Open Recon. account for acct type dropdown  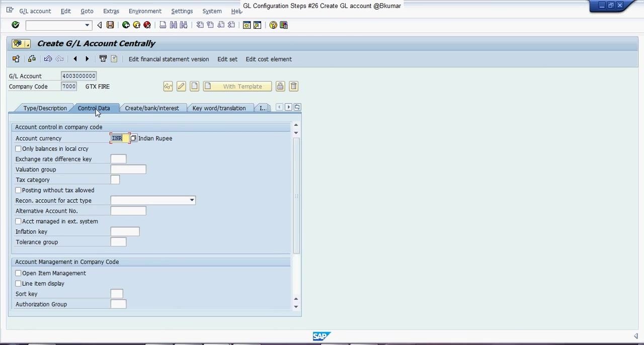point(192,201)
